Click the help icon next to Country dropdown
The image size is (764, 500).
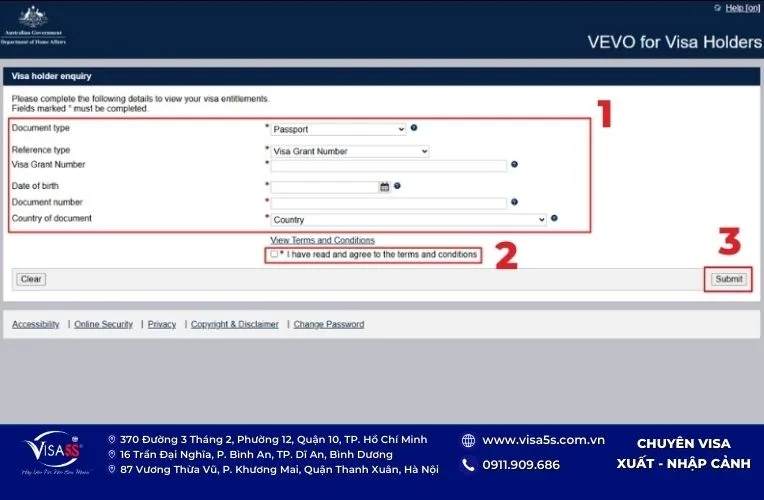pyautogui.click(x=554, y=218)
